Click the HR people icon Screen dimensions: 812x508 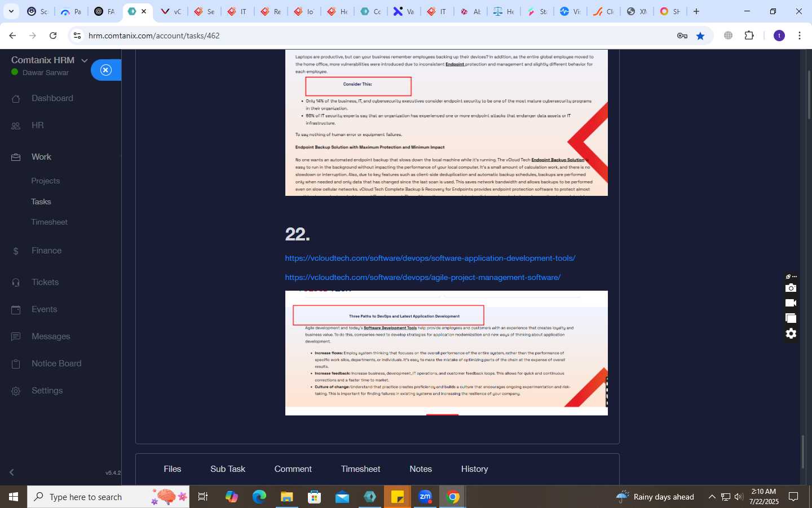point(16,126)
